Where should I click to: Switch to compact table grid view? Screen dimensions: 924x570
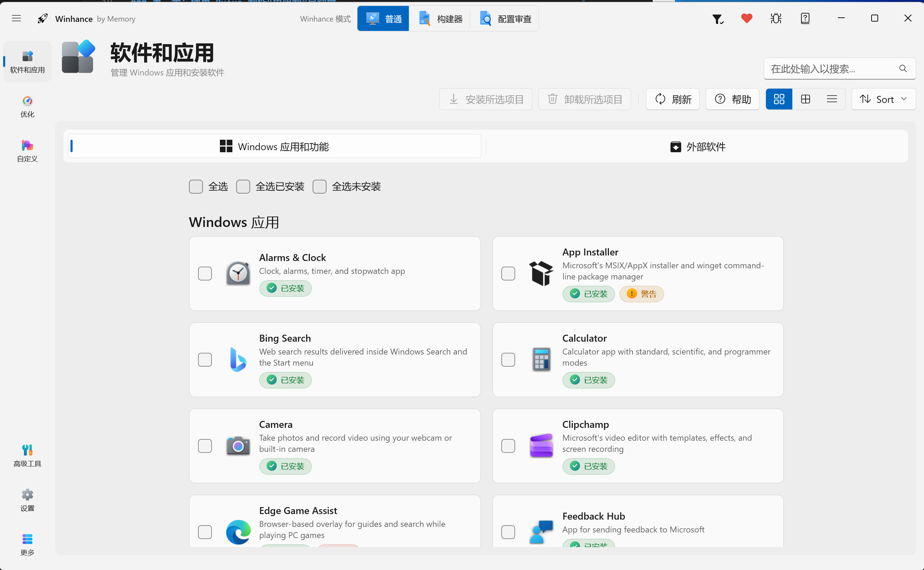[805, 99]
